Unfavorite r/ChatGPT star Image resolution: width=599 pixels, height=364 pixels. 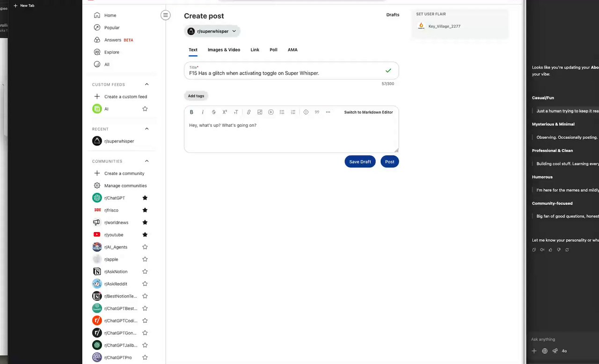tap(145, 198)
